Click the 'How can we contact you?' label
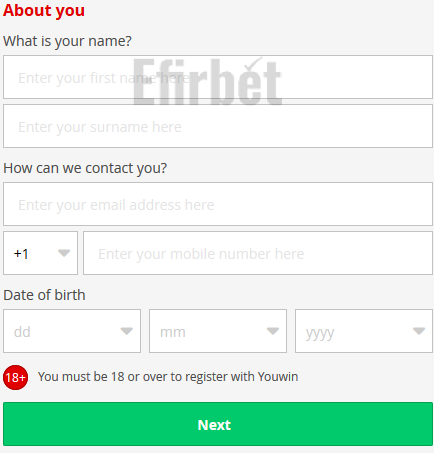This screenshot has width=434, height=453. tap(85, 168)
